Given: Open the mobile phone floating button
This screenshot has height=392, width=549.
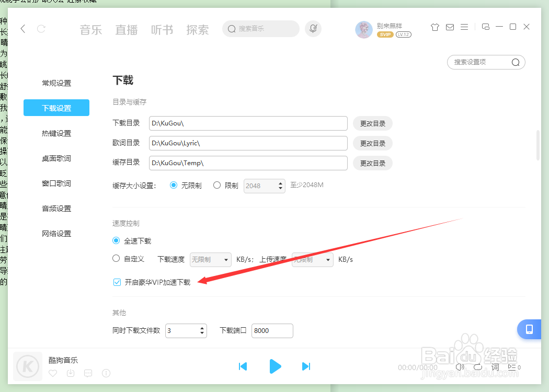Looking at the screenshot, I should click(x=529, y=329).
